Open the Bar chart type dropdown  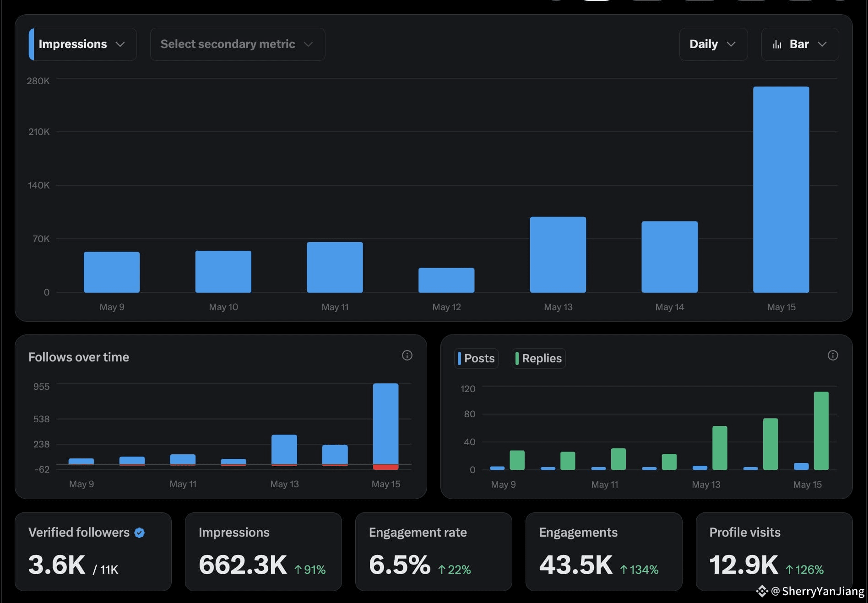point(800,44)
